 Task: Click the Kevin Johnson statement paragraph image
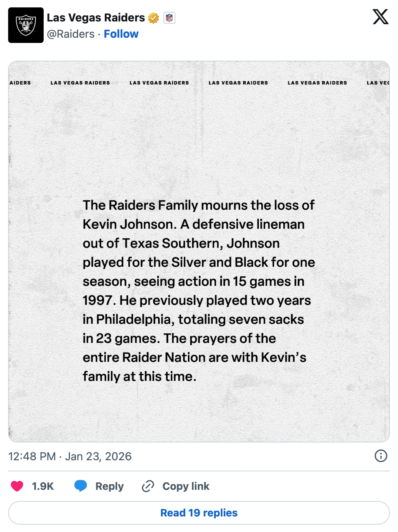(x=199, y=290)
